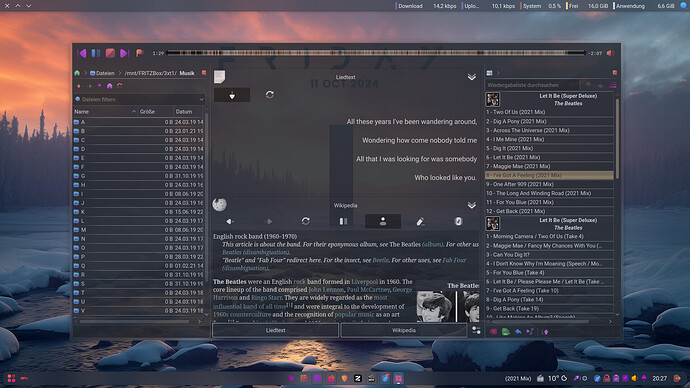
Task: Open the John Lennon Wikipedia link
Action: point(326,290)
